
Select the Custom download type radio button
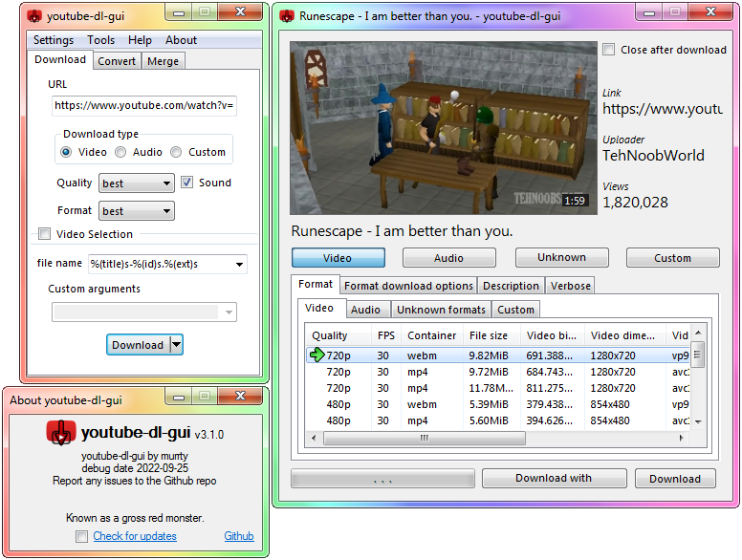pyautogui.click(x=176, y=152)
